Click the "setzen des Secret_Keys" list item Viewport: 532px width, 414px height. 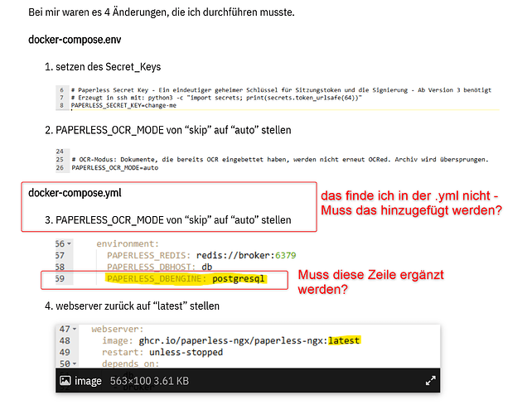tap(108, 67)
